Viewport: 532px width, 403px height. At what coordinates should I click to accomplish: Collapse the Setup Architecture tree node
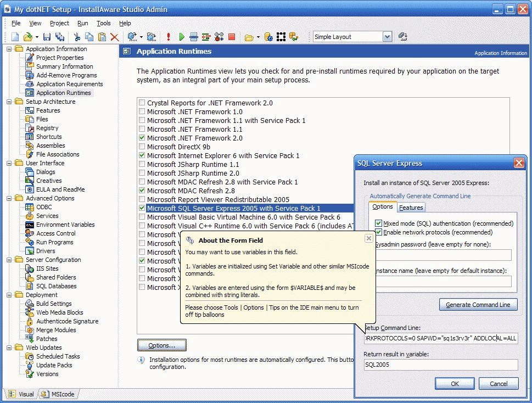click(9, 102)
